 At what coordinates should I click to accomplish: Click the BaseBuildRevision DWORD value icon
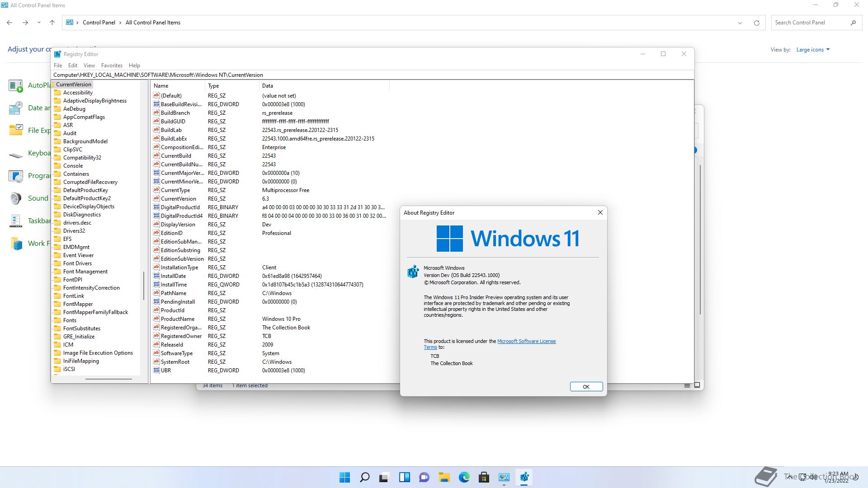156,104
